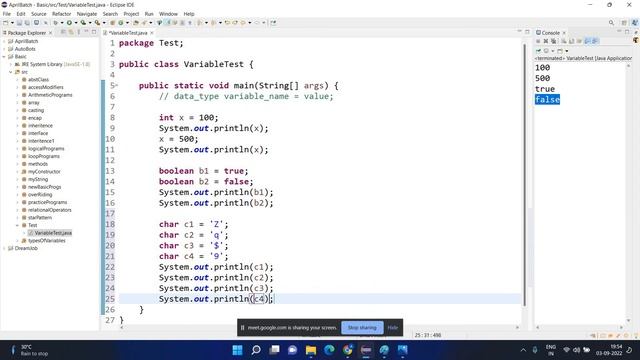Open Windows Start menu
The height and width of the screenshot is (360, 640).
point(237,350)
